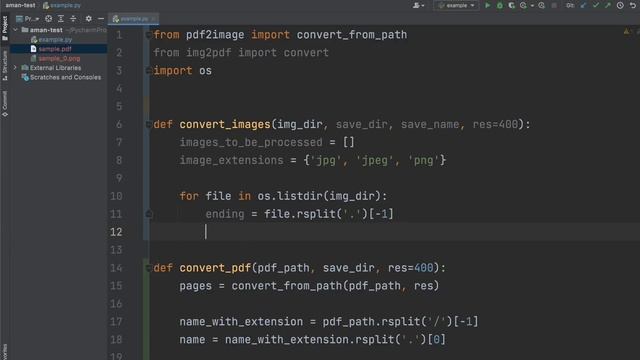Screen dimensions: 640x360
Task: Click line number 6 in the gutter
Action: coord(119,124)
